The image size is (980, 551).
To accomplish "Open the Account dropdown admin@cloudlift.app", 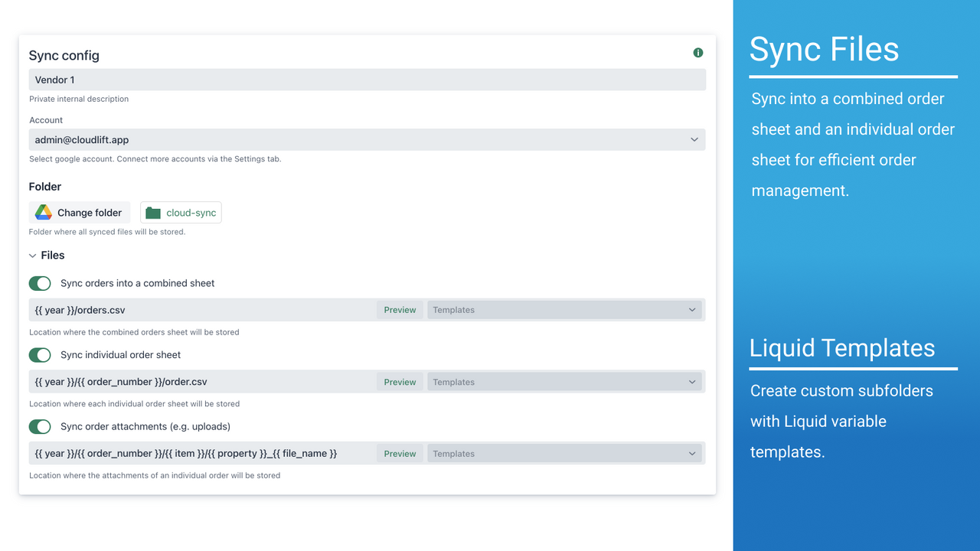I will pyautogui.click(x=367, y=140).
